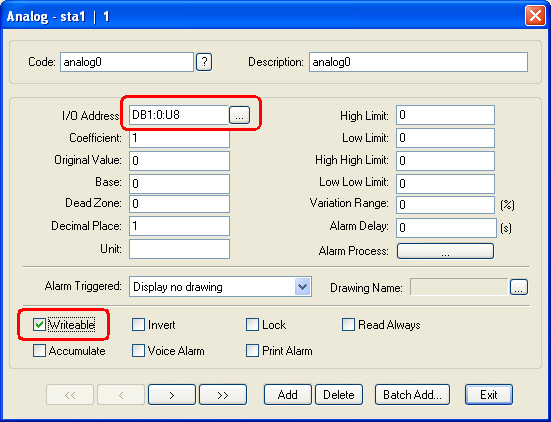Check the Accumulate box

coord(39,351)
